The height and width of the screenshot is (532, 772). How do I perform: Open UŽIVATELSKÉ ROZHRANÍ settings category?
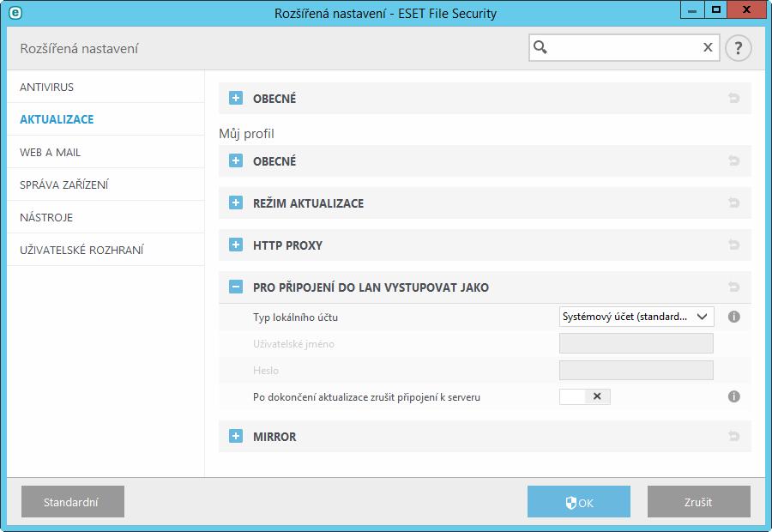(106, 250)
